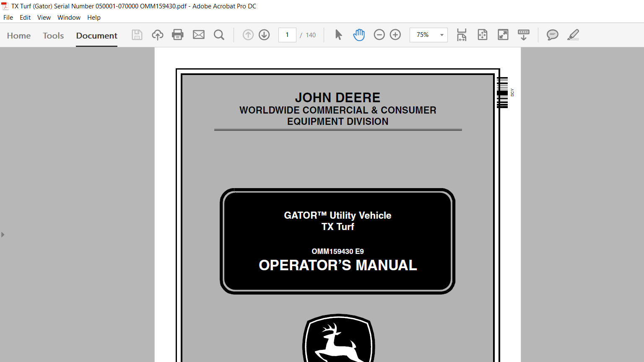The image size is (644, 362).
Task: Go to next page arrow
Action: [264, 35]
